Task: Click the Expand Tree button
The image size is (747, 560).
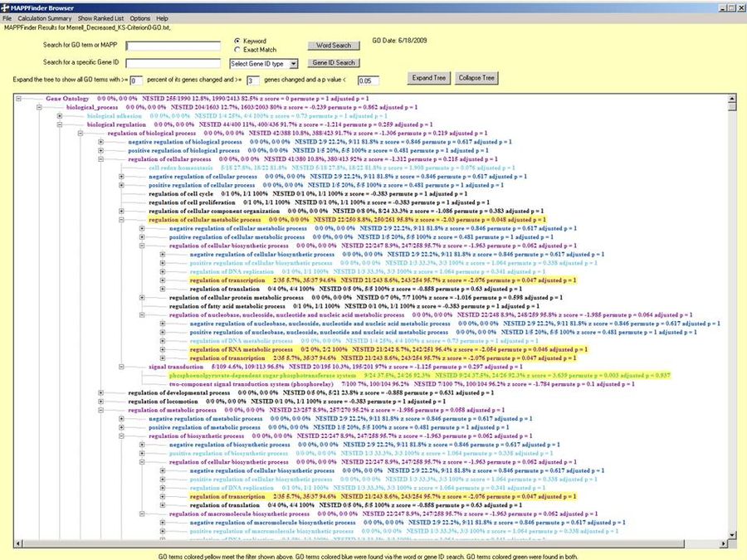Action: pos(429,78)
